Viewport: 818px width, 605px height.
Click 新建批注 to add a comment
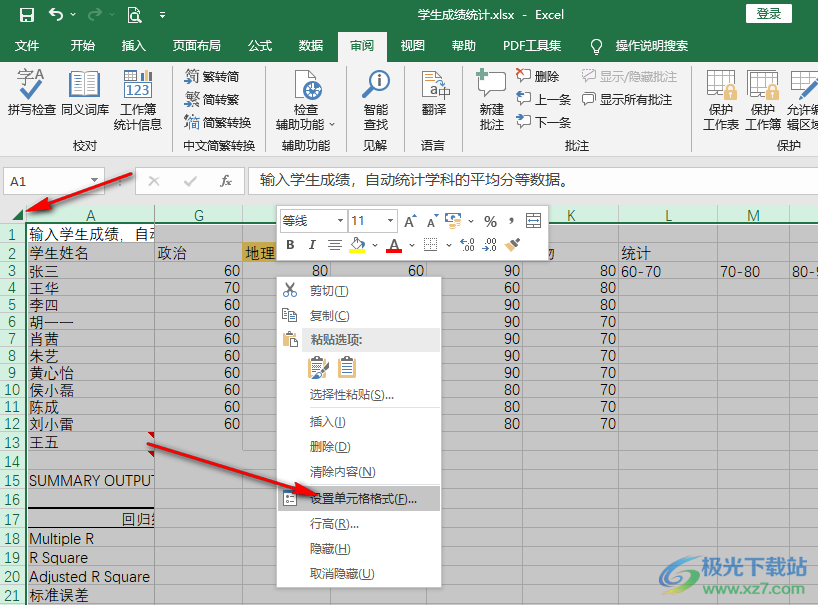[x=491, y=100]
